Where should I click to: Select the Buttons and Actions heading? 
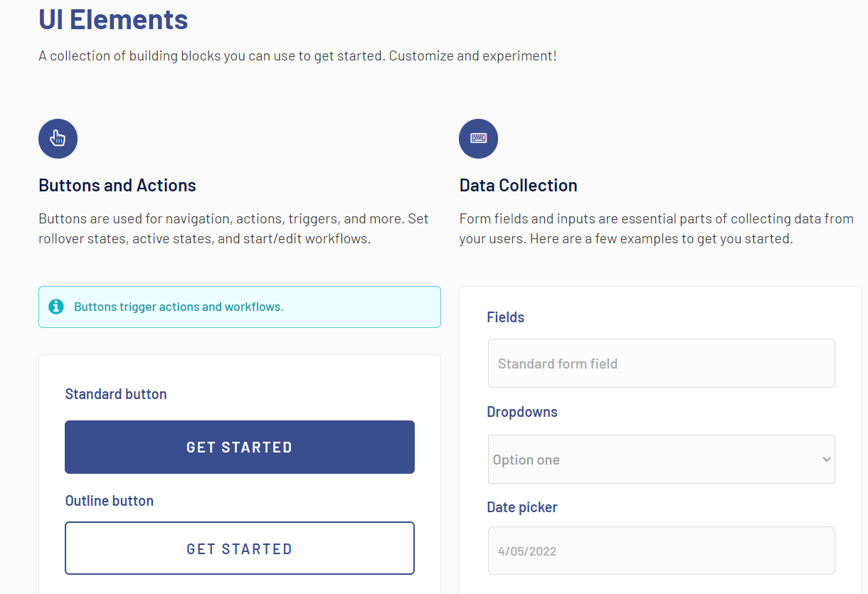click(117, 186)
